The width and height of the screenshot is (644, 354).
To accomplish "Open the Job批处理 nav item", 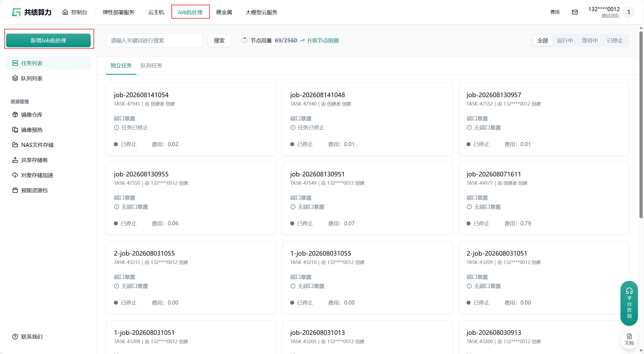I will (x=190, y=12).
